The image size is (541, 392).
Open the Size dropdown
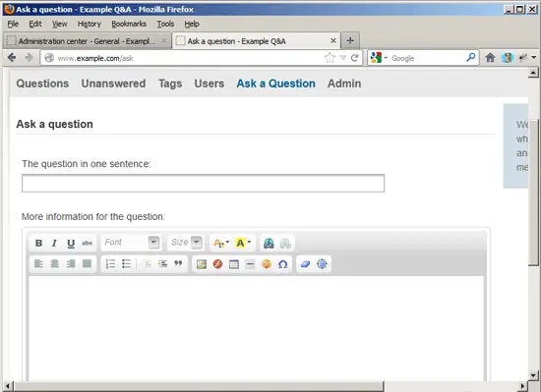(186, 243)
